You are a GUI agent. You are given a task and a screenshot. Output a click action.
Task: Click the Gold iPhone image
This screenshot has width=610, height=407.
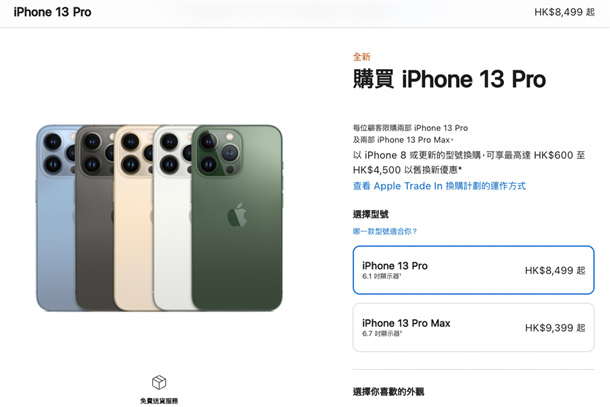(133, 218)
